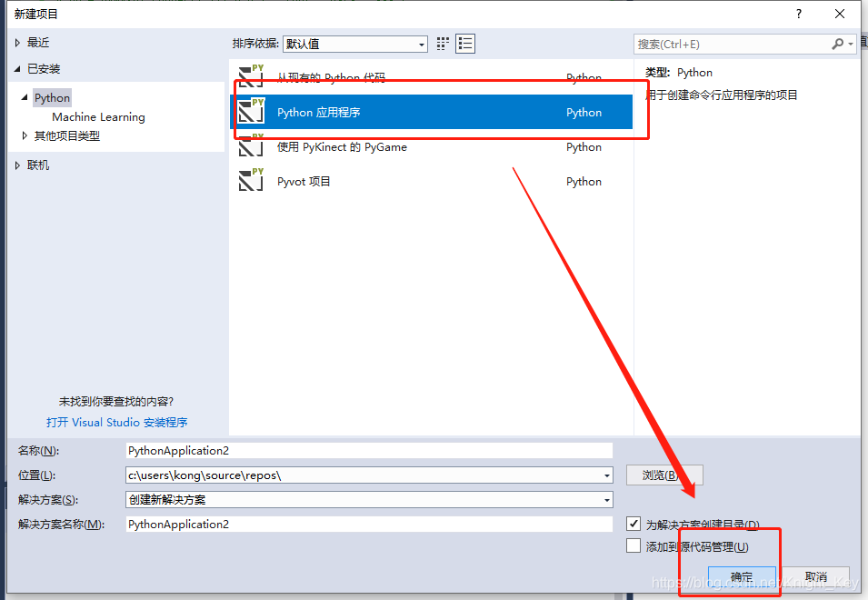Image resolution: width=868 pixels, height=600 pixels.
Task: Click the Python 应用程序 template icon
Action: (x=251, y=112)
